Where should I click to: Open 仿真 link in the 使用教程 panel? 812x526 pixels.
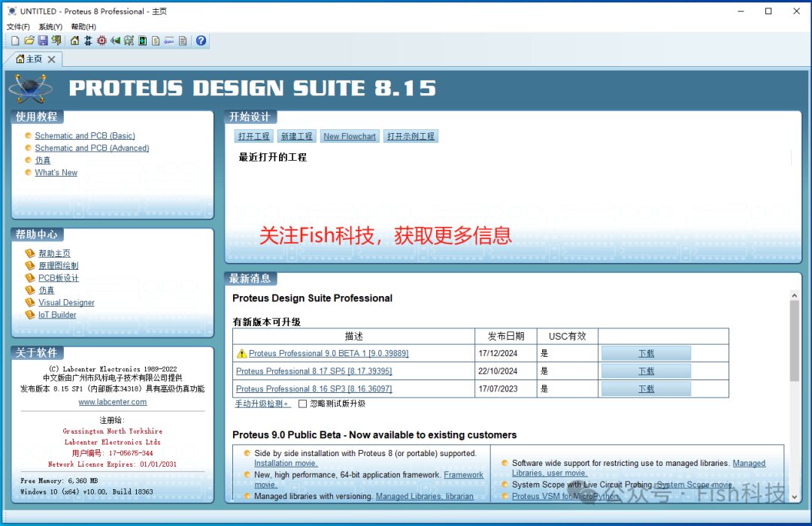click(x=42, y=161)
